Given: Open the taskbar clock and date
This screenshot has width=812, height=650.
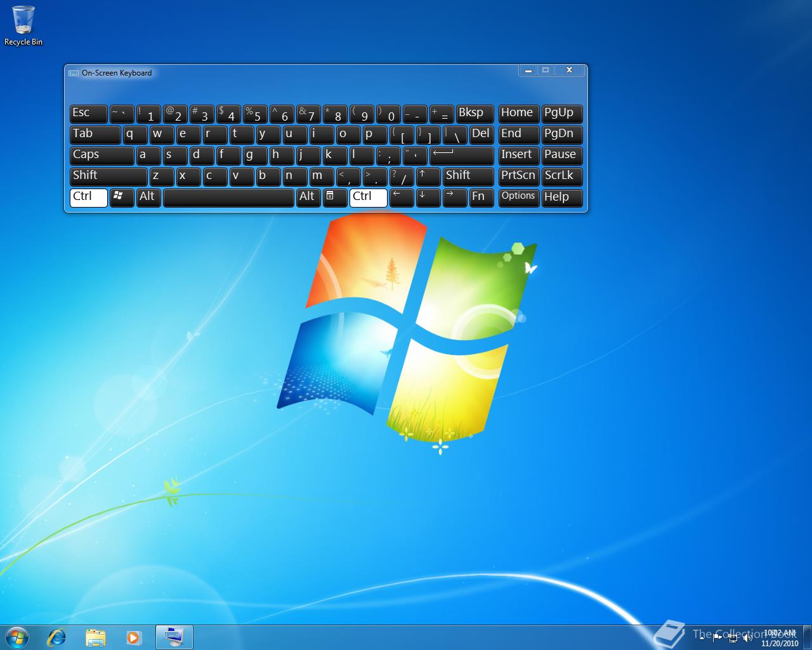Looking at the screenshot, I should coord(780,638).
